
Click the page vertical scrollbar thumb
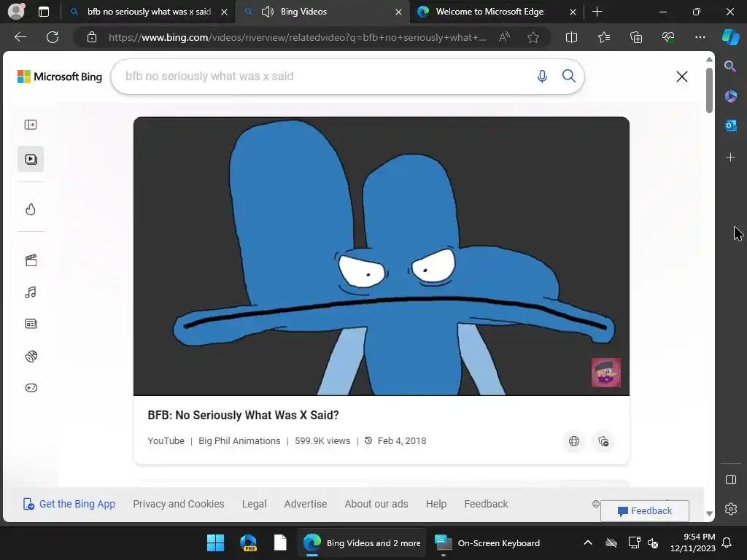click(x=709, y=90)
